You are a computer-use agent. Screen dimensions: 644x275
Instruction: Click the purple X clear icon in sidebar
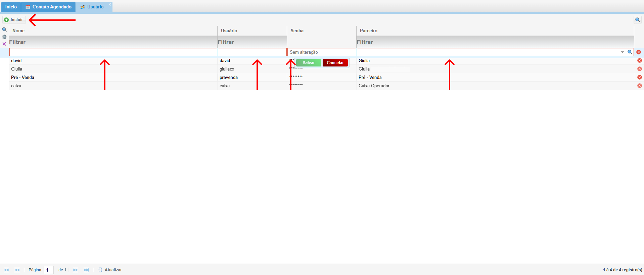[x=4, y=44]
